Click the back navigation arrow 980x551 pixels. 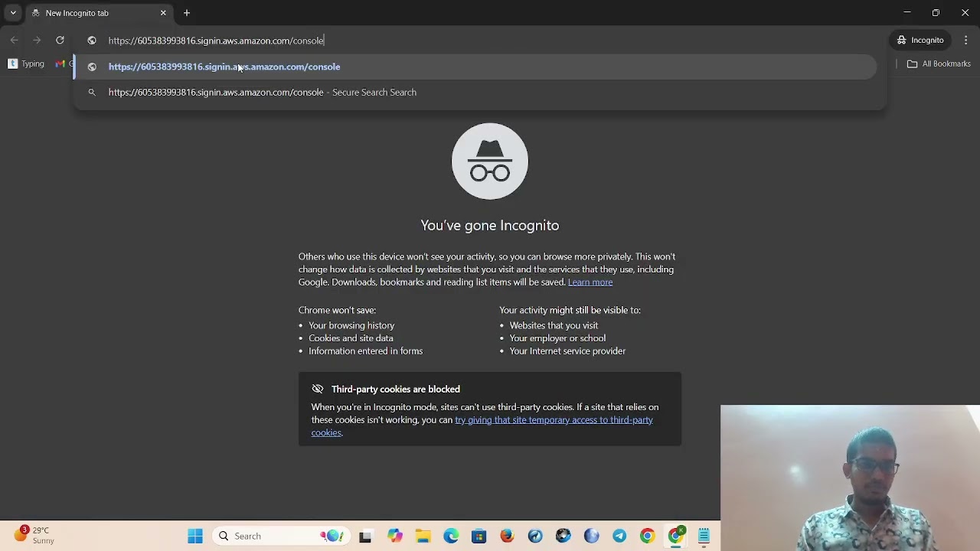pos(15,41)
